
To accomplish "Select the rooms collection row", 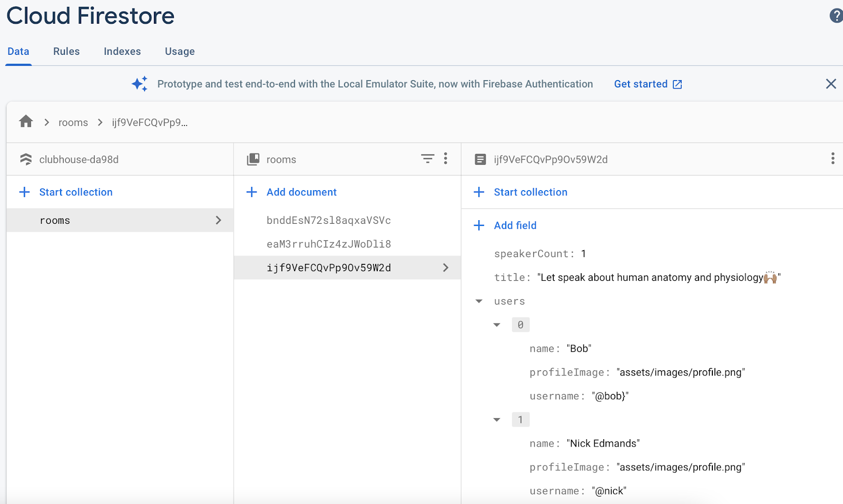I will click(120, 220).
